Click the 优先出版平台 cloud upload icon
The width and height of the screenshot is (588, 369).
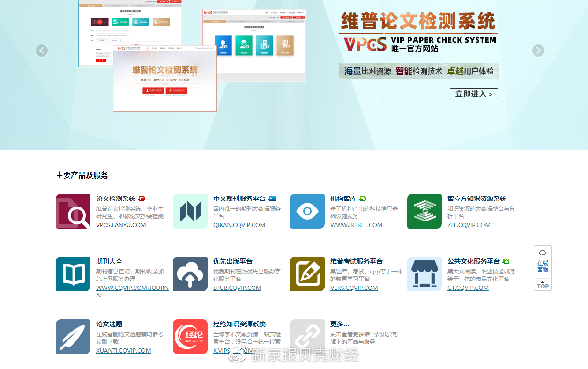[190, 274]
